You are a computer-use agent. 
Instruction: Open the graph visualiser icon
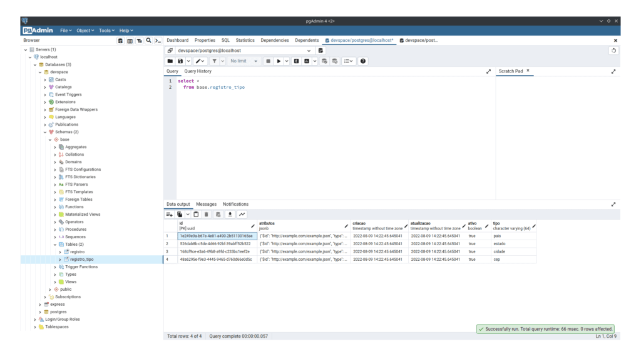pos(242,215)
